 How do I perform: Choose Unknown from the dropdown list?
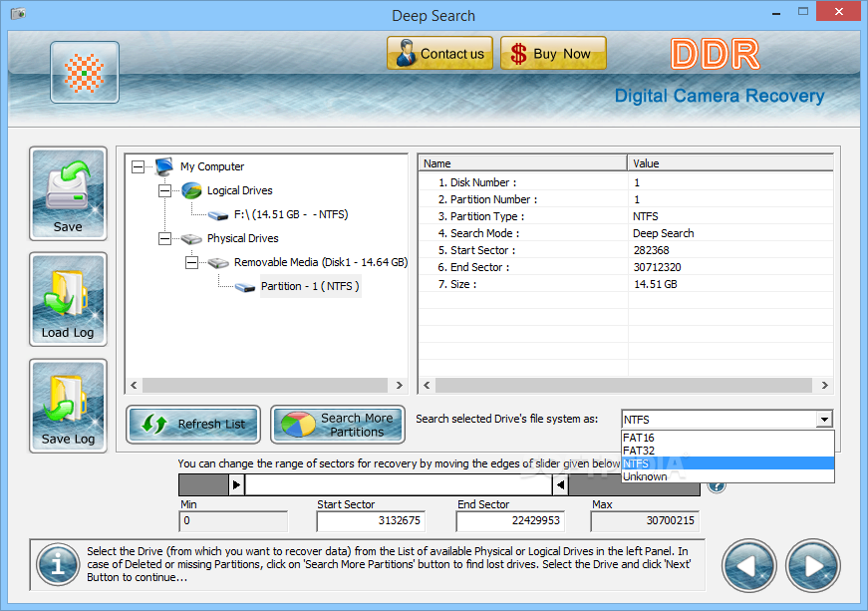pos(727,476)
